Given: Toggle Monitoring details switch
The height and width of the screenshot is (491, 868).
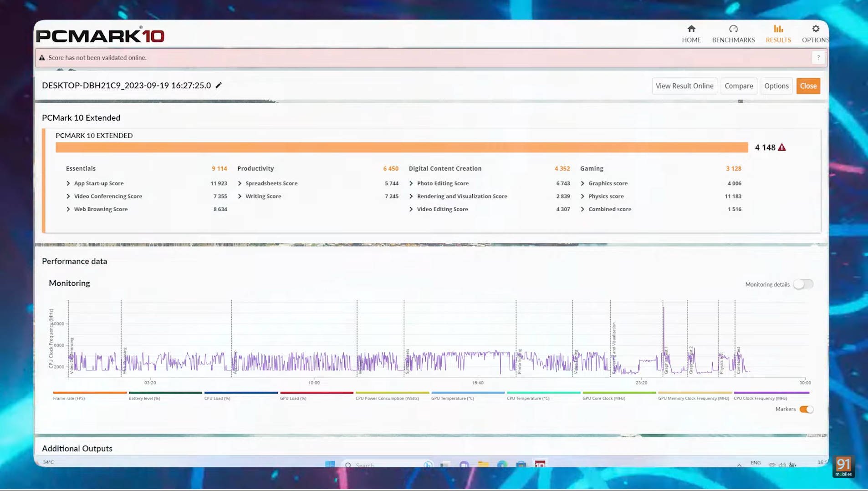Looking at the screenshot, I should (x=803, y=284).
